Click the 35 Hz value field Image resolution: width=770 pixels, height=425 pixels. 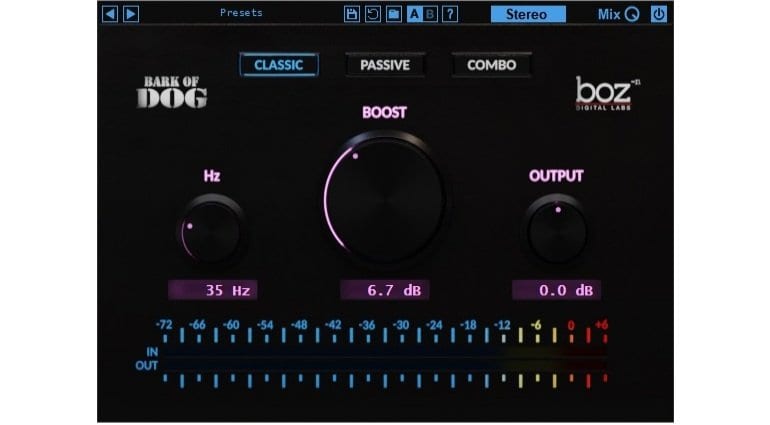click(213, 290)
